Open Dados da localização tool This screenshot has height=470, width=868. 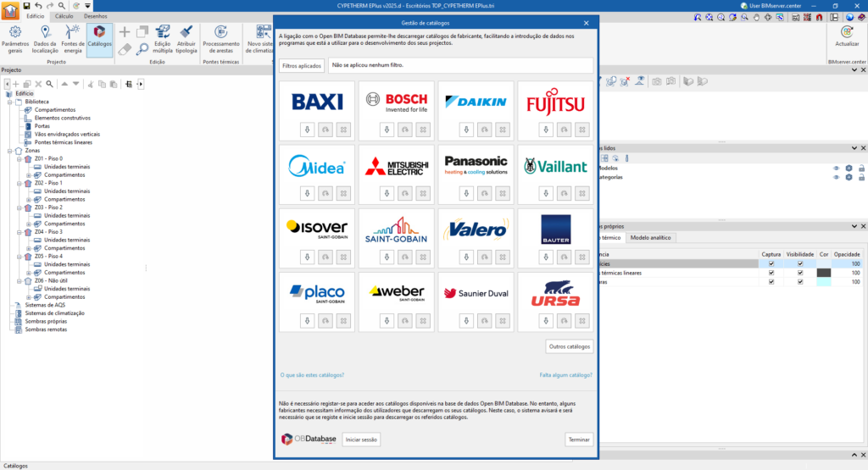tap(45, 39)
